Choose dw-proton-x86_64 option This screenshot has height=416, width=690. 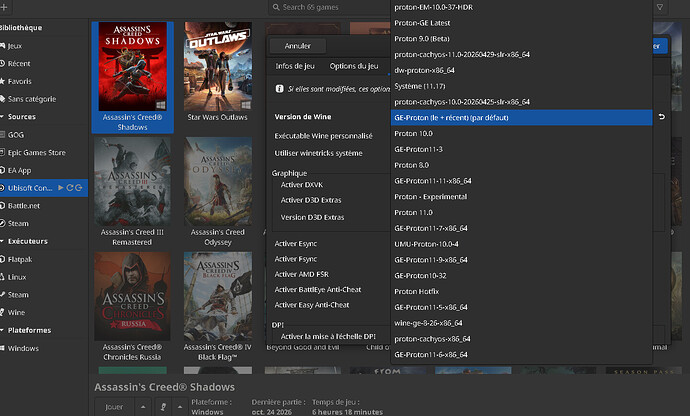click(521, 70)
